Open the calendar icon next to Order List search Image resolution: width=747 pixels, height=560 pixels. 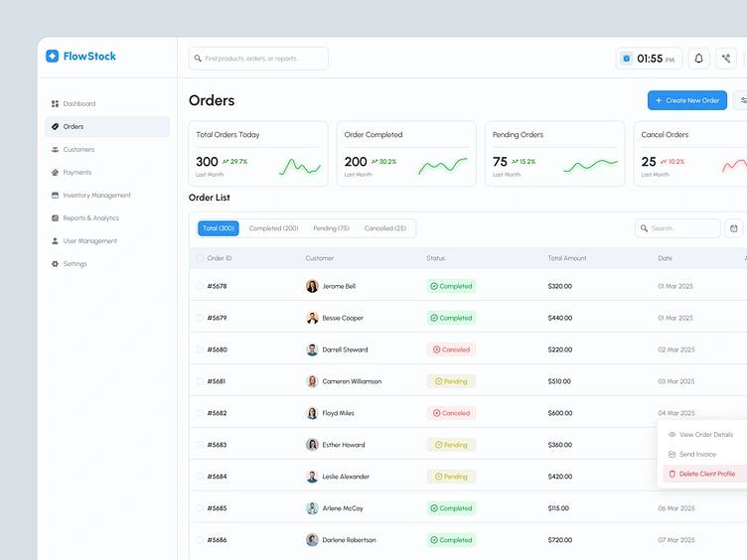pos(734,228)
